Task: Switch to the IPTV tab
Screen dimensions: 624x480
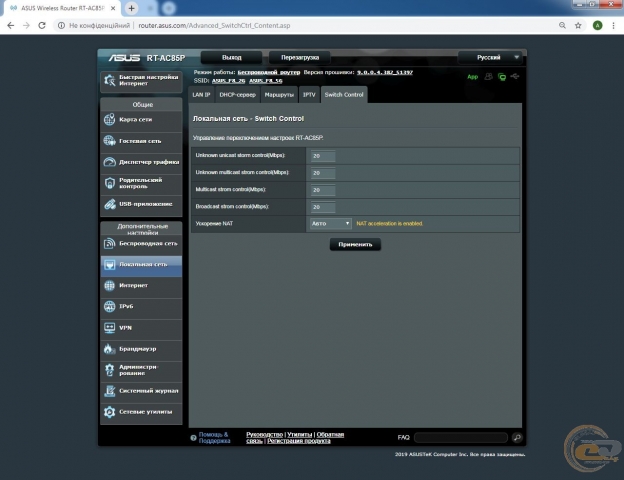Action: [309, 94]
